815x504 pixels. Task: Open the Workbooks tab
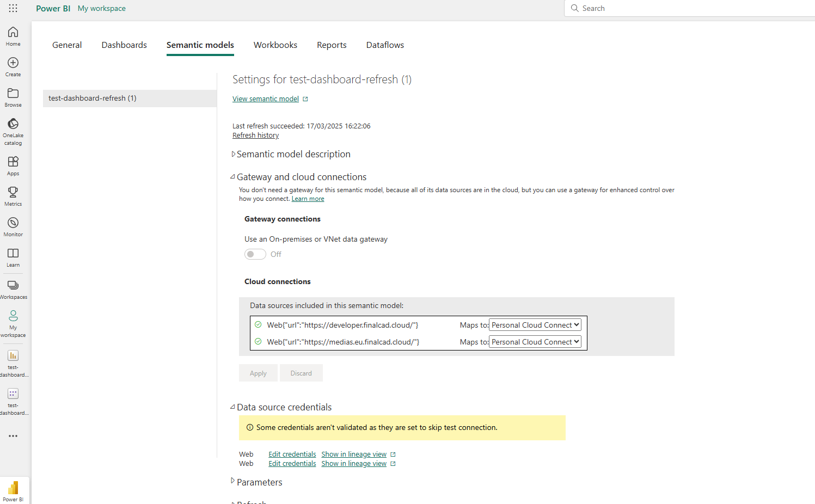pos(275,45)
